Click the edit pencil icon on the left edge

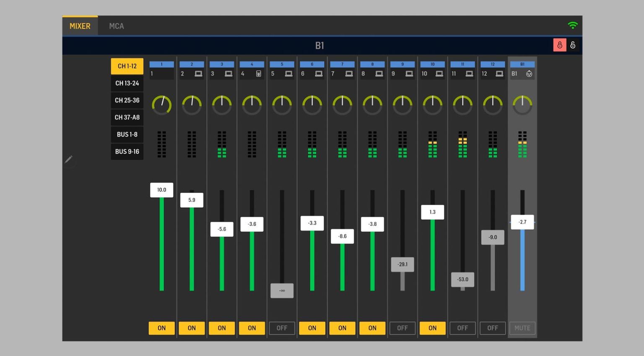click(x=68, y=159)
